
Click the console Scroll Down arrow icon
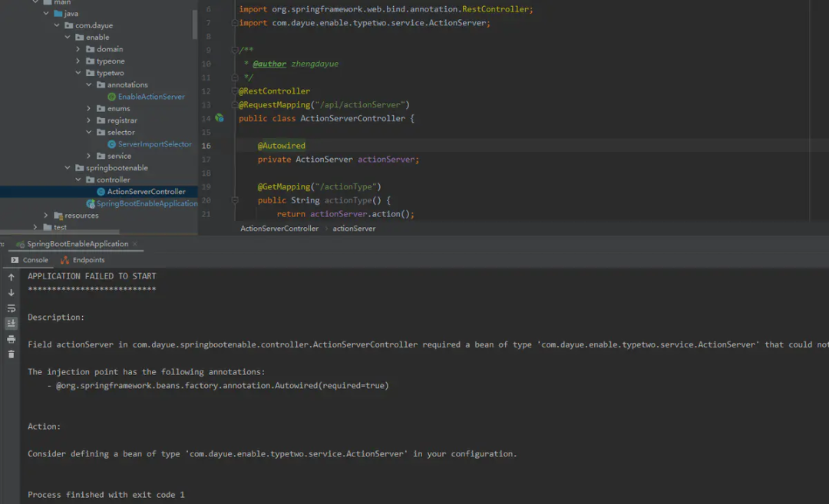tap(11, 293)
